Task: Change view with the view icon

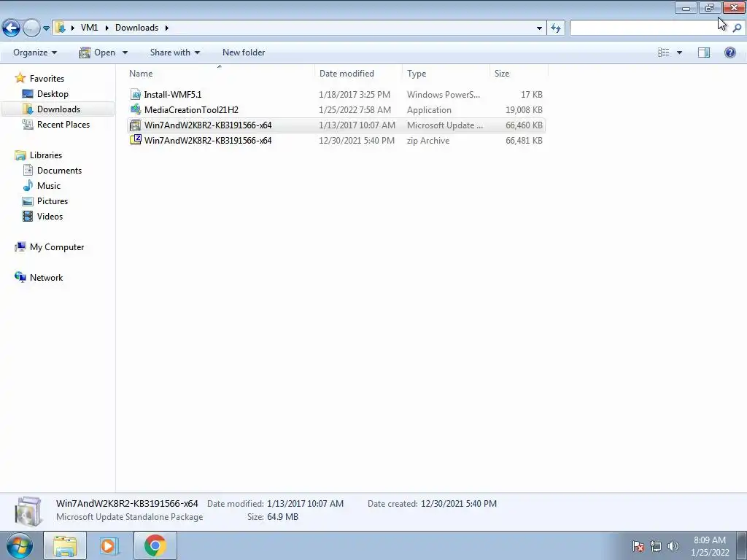Action: coord(664,52)
